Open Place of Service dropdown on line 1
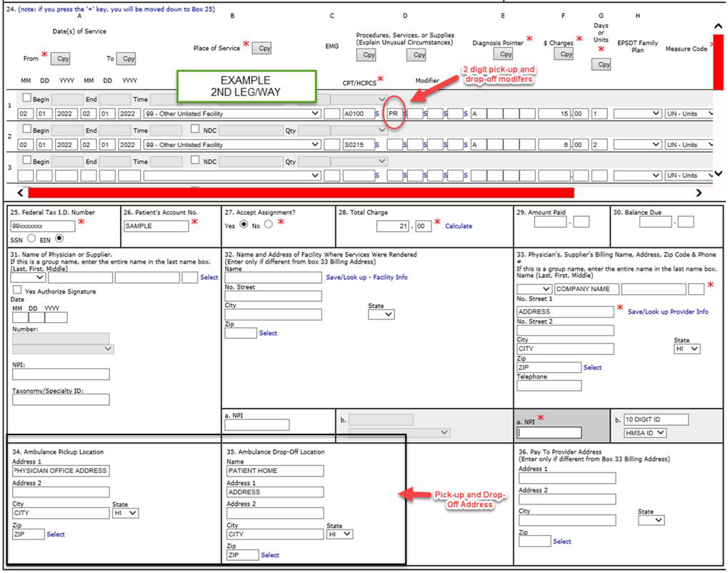 pyautogui.click(x=232, y=114)
